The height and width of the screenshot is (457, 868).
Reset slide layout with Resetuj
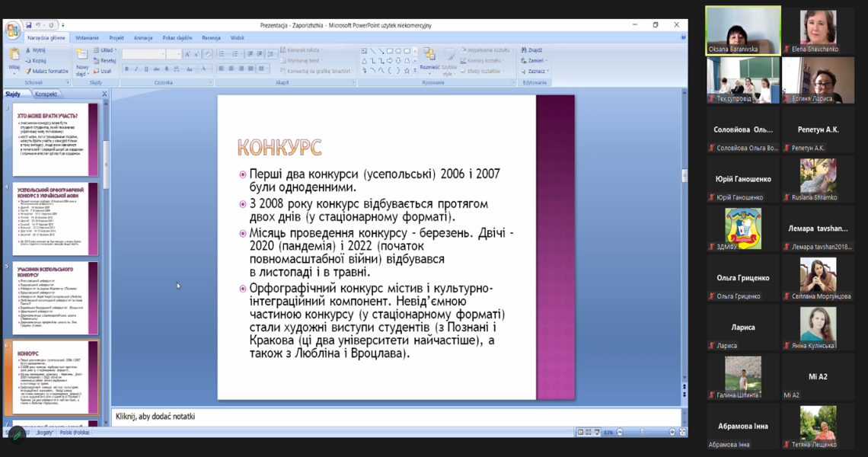[104, 61]
